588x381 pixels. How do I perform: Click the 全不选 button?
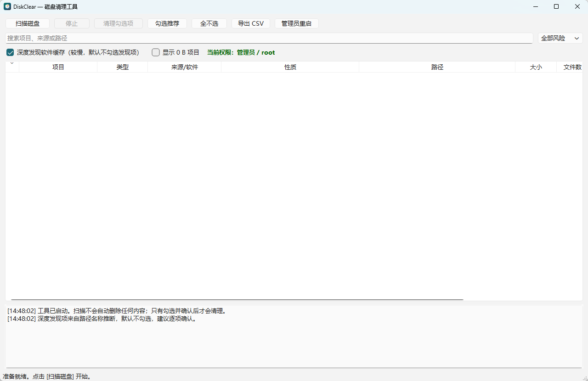tap(209, 23)
